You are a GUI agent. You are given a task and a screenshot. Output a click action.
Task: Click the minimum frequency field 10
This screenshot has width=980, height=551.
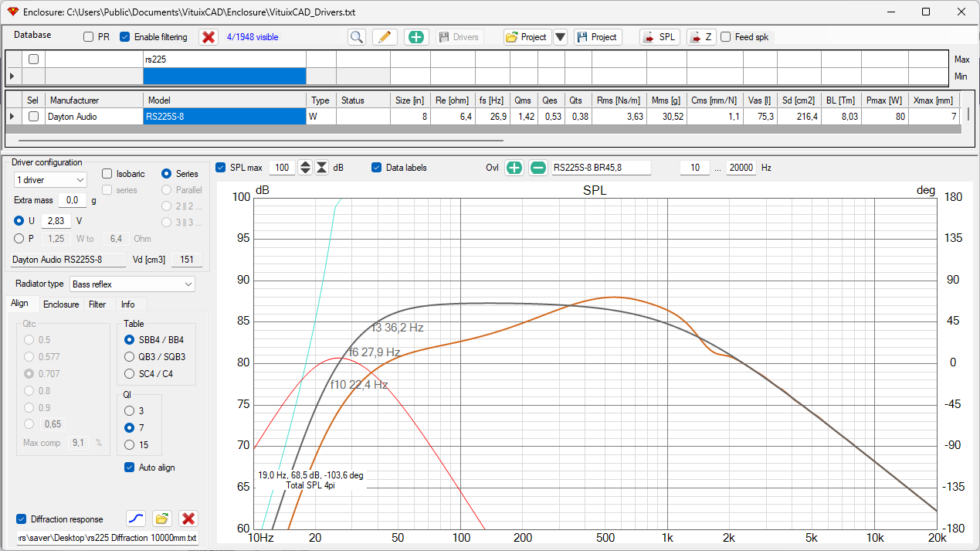click(694, 168)
